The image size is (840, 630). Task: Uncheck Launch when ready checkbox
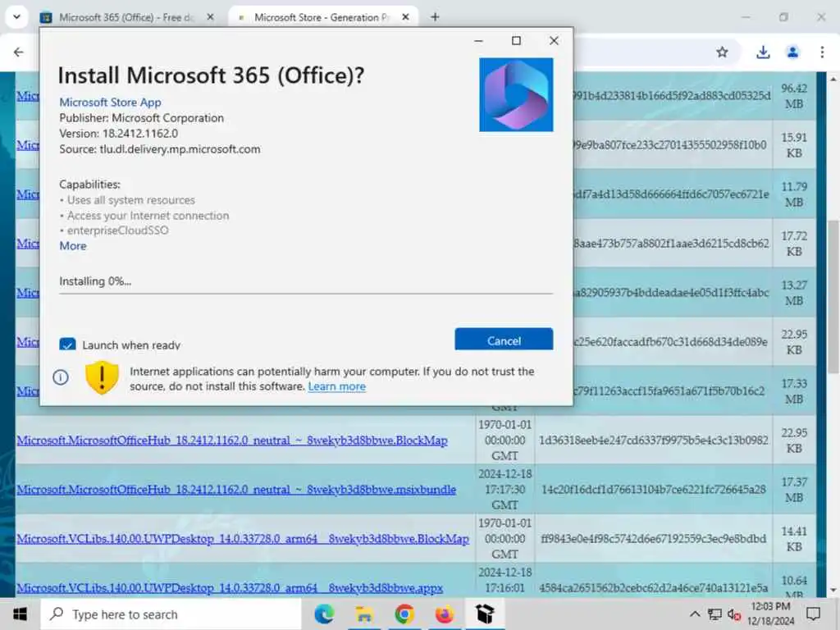coord(67,344)
